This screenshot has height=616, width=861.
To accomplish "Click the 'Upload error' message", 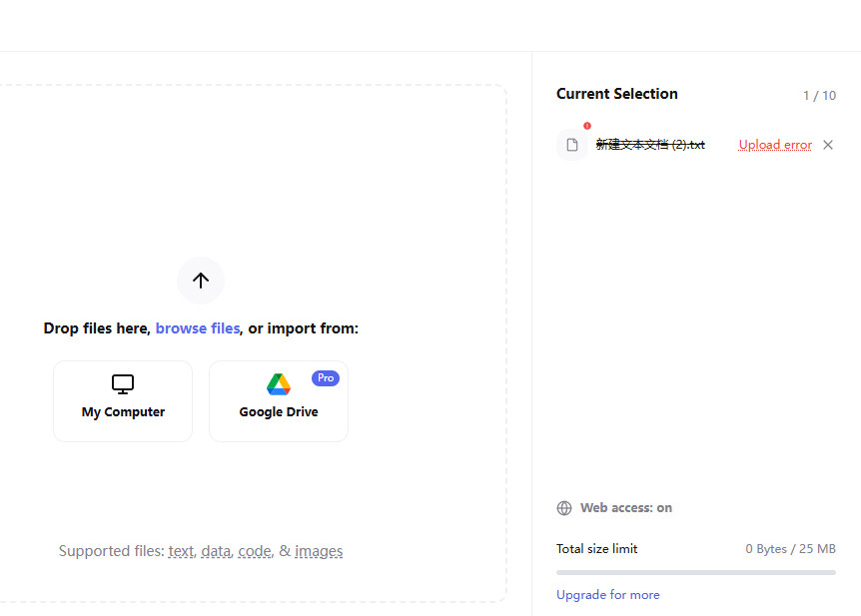I will [774, 145].
